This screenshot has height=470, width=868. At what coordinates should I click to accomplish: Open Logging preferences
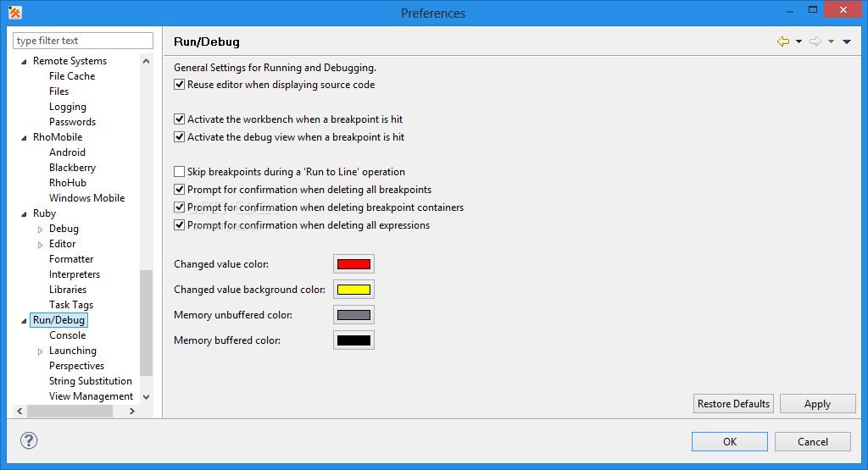click(68, 107)
